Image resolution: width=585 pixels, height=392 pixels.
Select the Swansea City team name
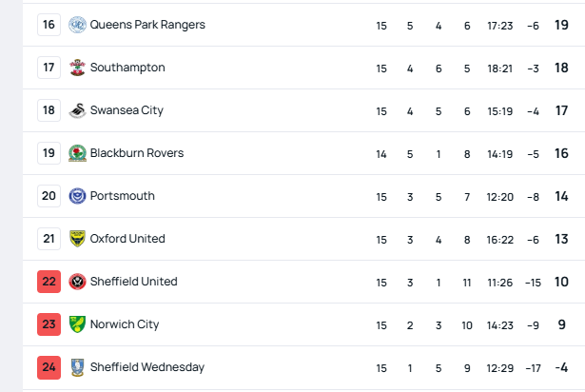tap(127, 110)
